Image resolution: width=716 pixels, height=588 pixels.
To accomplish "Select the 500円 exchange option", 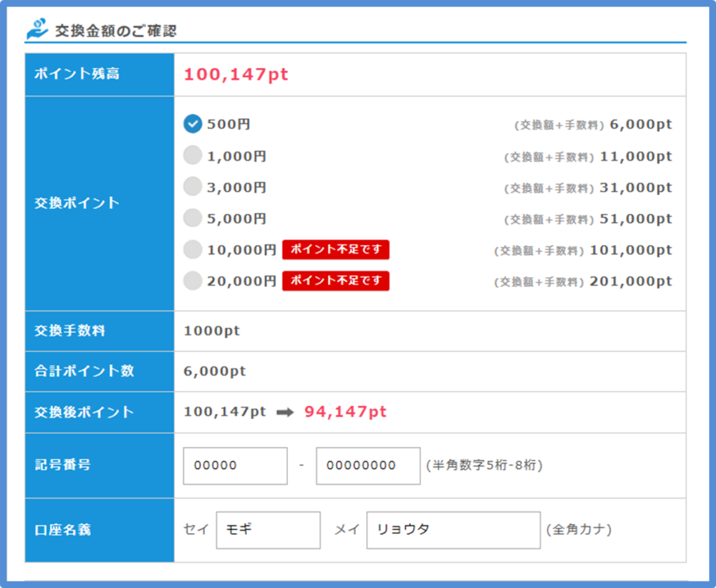I will 193,124.
